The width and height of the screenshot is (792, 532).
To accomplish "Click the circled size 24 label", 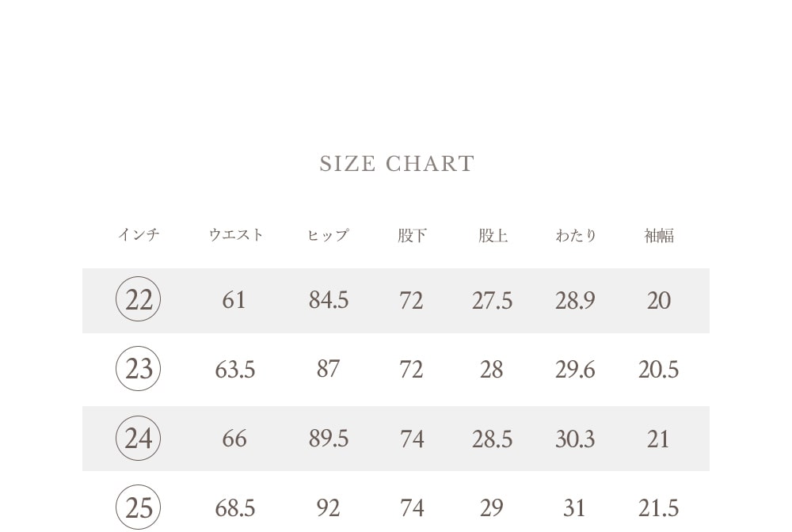I will (x=138, y=438).
